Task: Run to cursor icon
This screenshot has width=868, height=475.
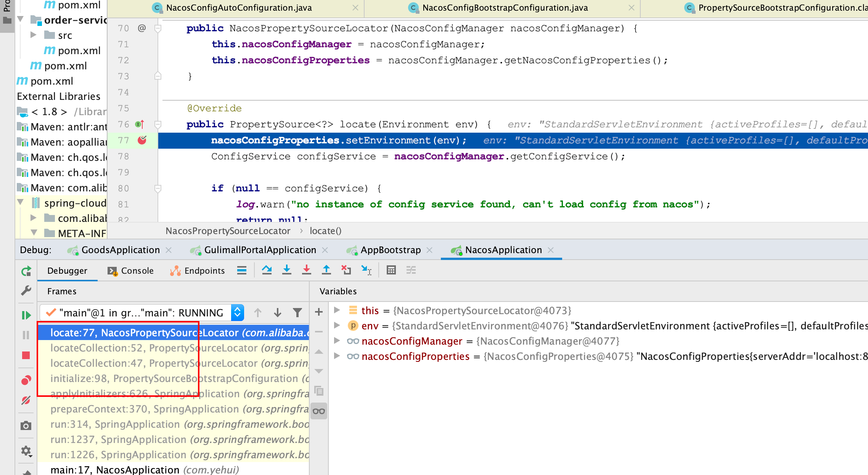Action: (366, 270)
